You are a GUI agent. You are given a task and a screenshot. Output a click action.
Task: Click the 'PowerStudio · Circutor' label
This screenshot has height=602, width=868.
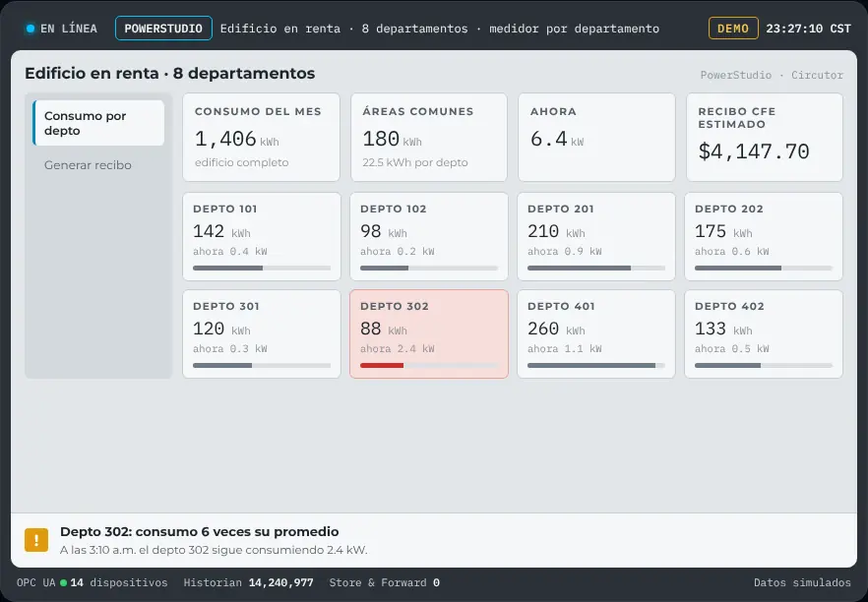[x=772, y=75]
